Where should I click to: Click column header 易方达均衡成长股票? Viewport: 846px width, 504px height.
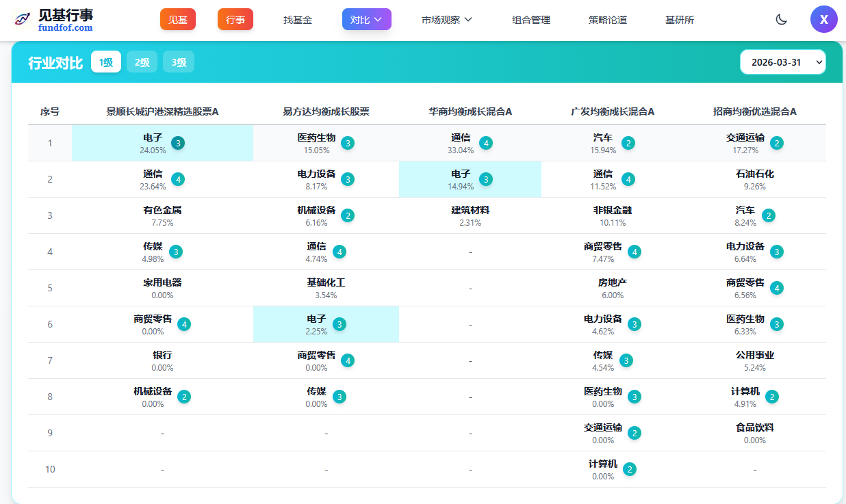click(326, 111)
